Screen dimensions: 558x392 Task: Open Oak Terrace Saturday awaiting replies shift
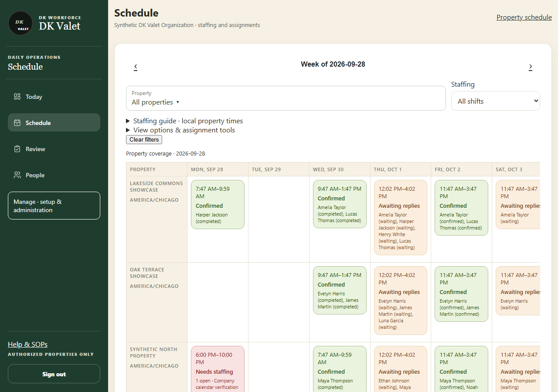tap(518, 291)
